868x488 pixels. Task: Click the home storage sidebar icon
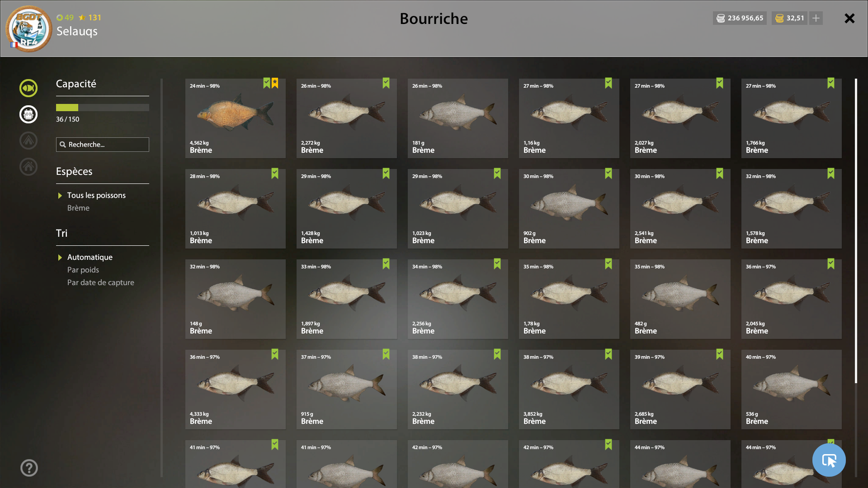point(28,167)
